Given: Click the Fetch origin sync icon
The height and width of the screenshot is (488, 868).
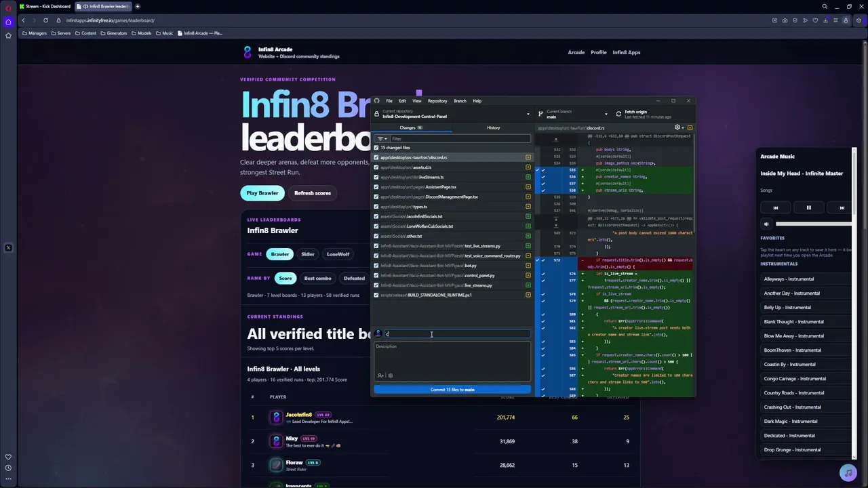Looking at the screenshot, I should 618,114.
